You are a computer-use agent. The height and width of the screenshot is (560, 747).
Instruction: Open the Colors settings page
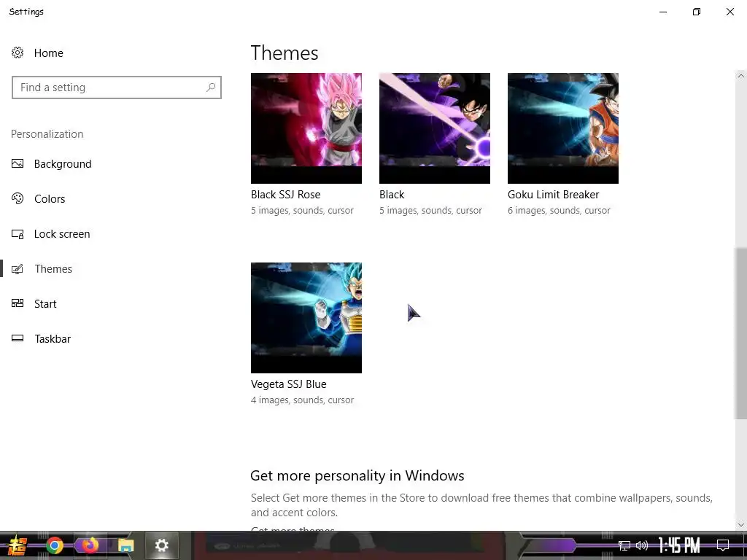(x=50, y=199)
